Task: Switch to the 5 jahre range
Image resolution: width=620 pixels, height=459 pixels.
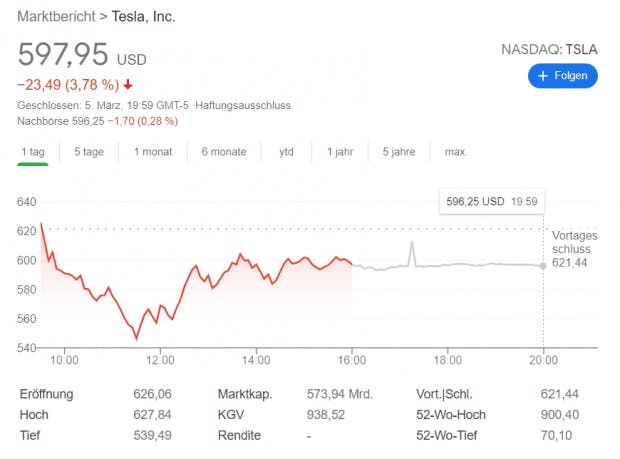Action: (x=398, y=152)
